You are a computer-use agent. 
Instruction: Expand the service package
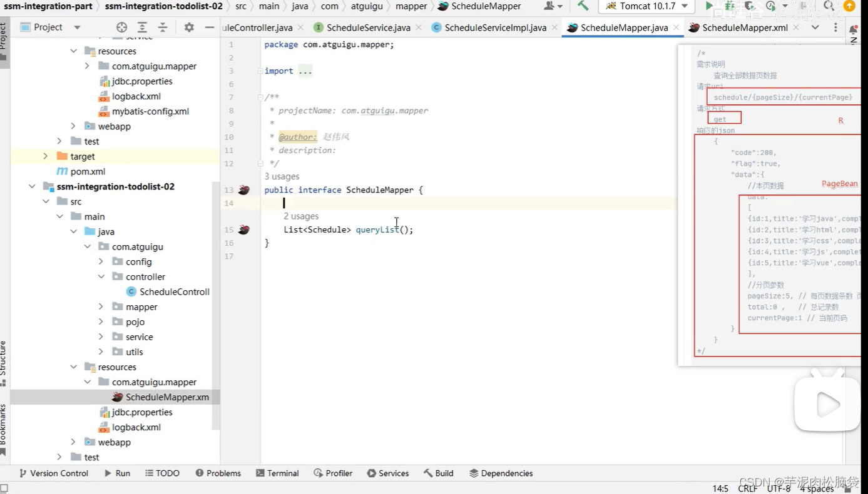pyautogui.click(x=101, y=336)
